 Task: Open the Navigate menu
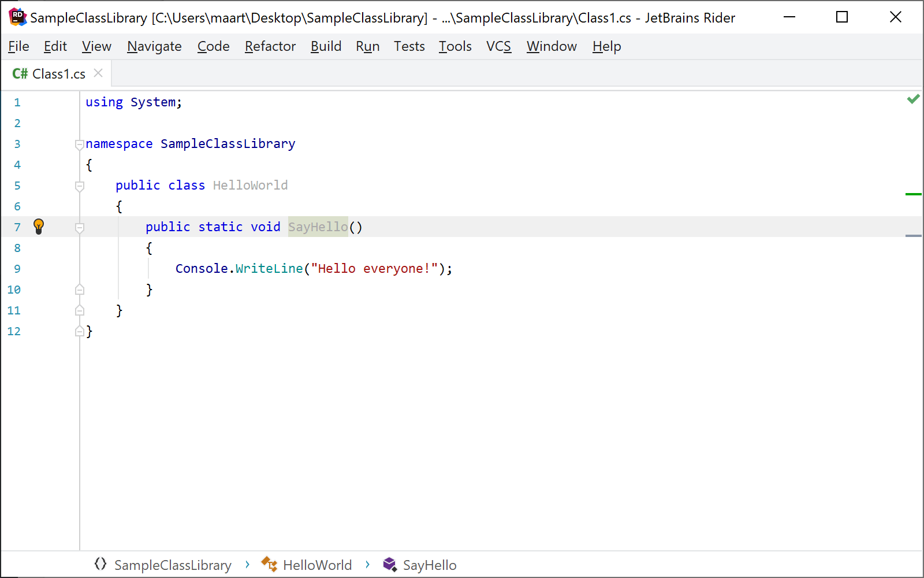coord(154,46)
